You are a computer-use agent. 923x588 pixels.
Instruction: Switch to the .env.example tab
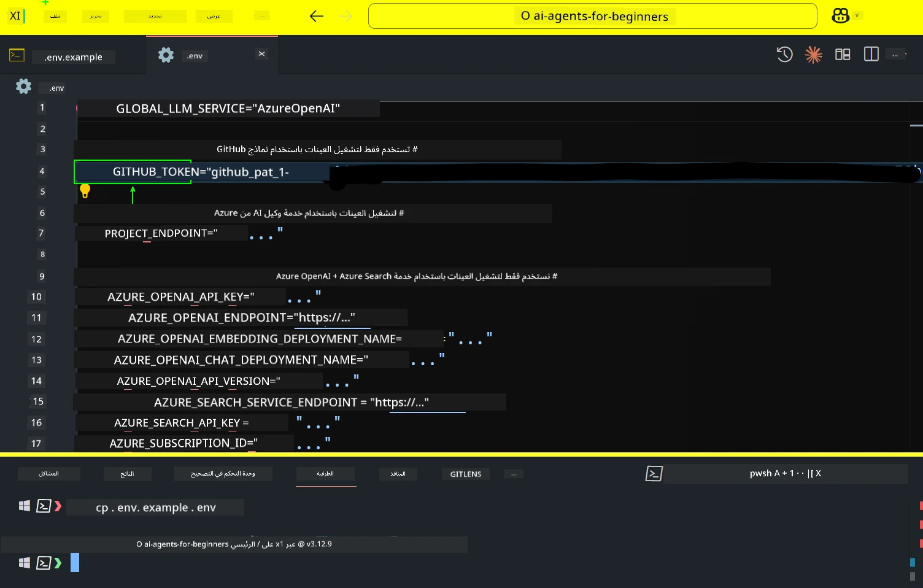[x=73, y=56]
